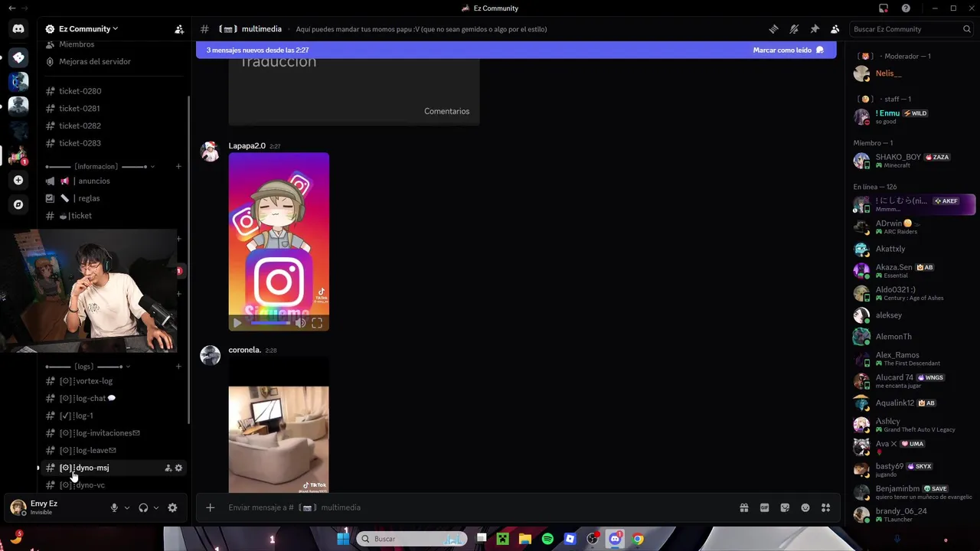Open microphone input options chevron
The height and width of the screenshot is (551, 980).
tap(127, 507)
